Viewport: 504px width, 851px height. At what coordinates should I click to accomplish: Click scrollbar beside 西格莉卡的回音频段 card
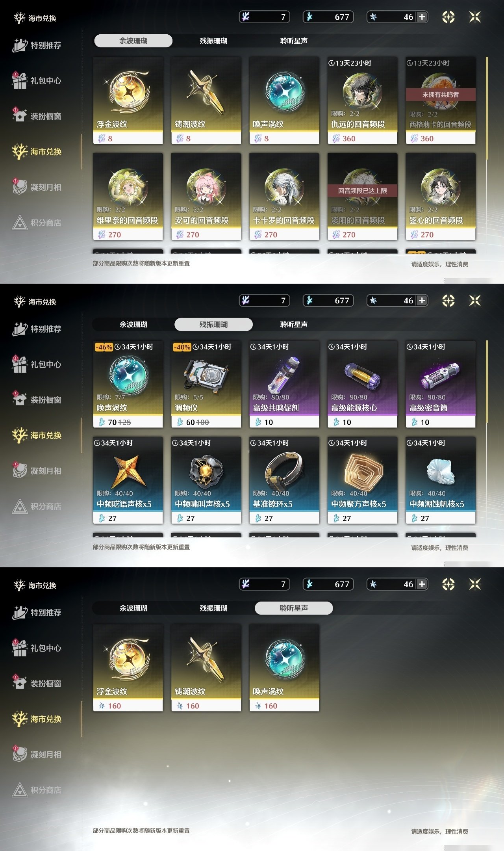coord(487,108)
